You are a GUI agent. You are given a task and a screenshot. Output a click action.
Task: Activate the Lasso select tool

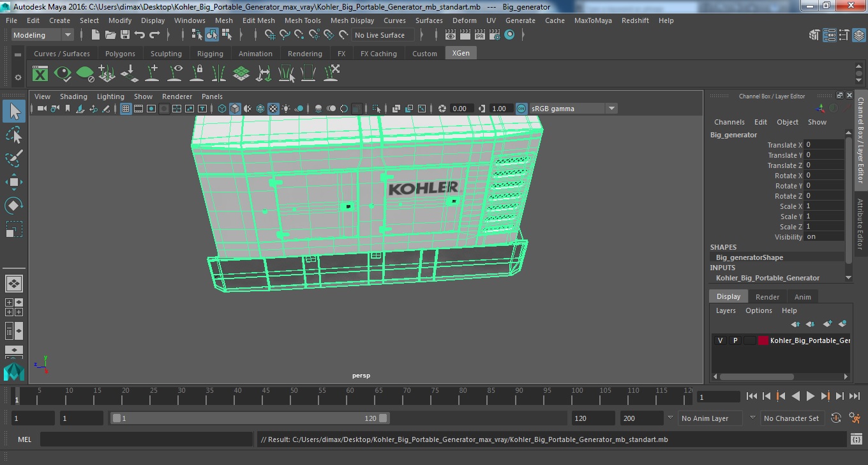[x=14, y=135]
